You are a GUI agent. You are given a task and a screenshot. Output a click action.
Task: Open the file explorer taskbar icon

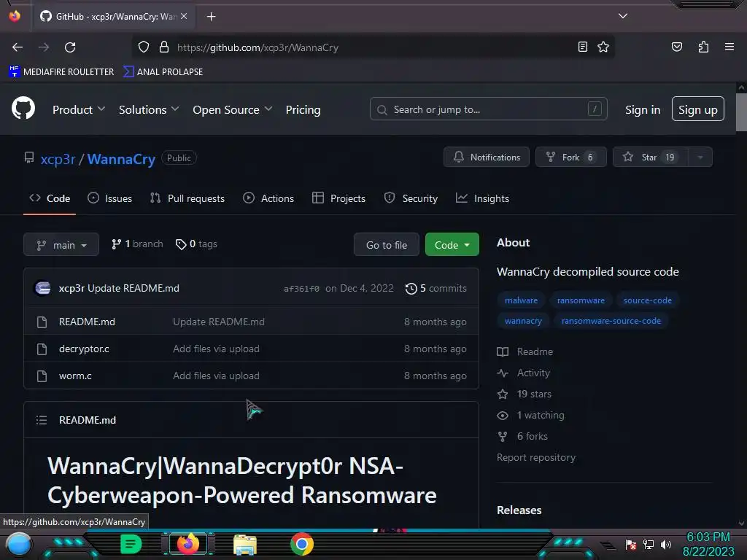(245, 544)
